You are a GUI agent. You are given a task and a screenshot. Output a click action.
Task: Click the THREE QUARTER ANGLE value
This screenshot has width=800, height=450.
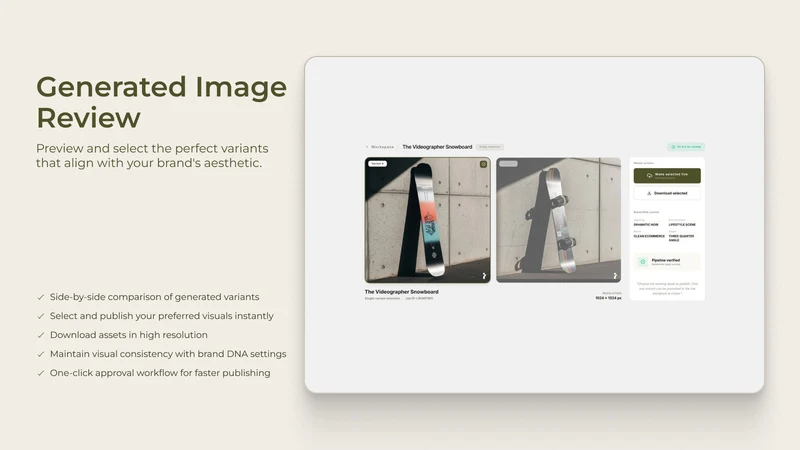point(682,238)
